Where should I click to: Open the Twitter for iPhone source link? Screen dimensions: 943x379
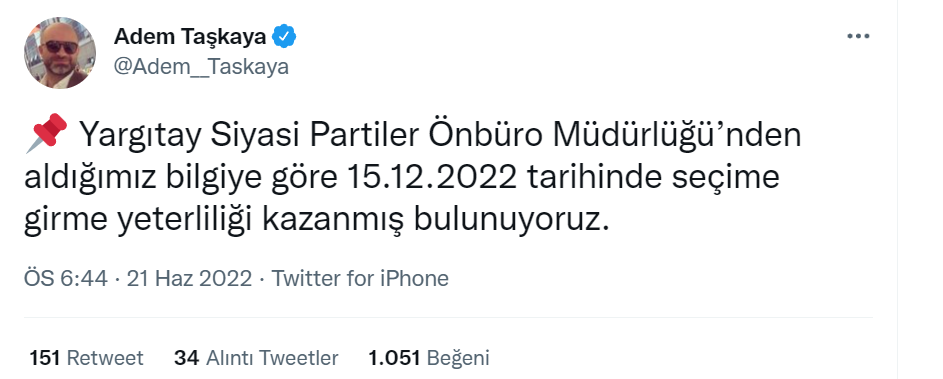coord(360,279)
